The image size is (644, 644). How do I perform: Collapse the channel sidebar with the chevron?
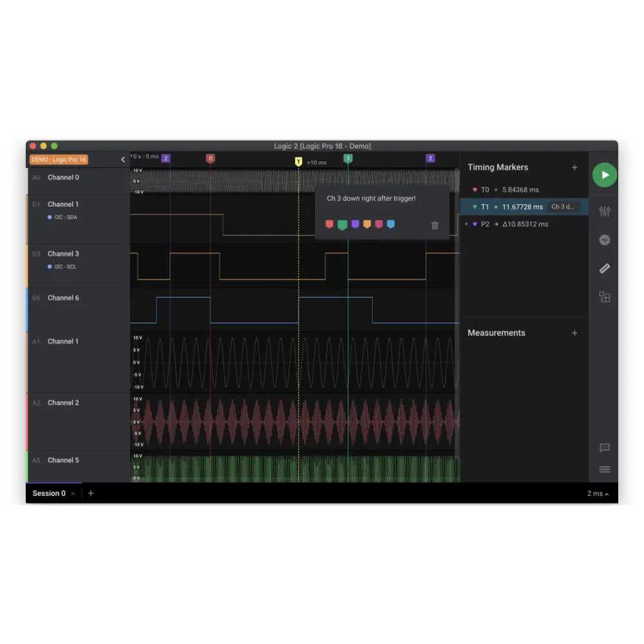[123, 159]
